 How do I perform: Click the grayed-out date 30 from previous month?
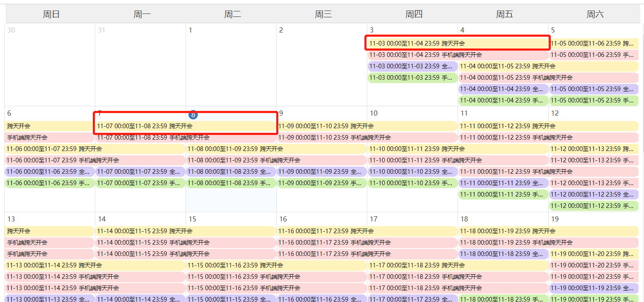pyautogui.click(x=11, y=30)
